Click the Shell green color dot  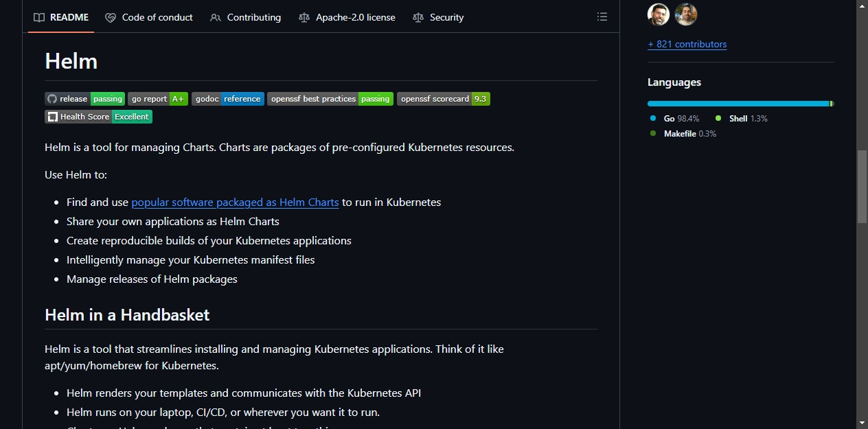(x=718, y=118)
